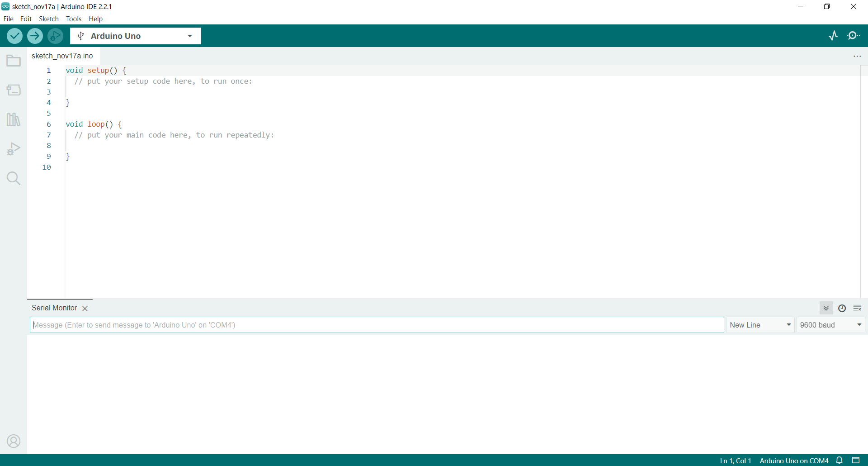Screen dimensions: 868x466
Task: Click the editor vertical scrollbar
Action: [x=864, y=181]
